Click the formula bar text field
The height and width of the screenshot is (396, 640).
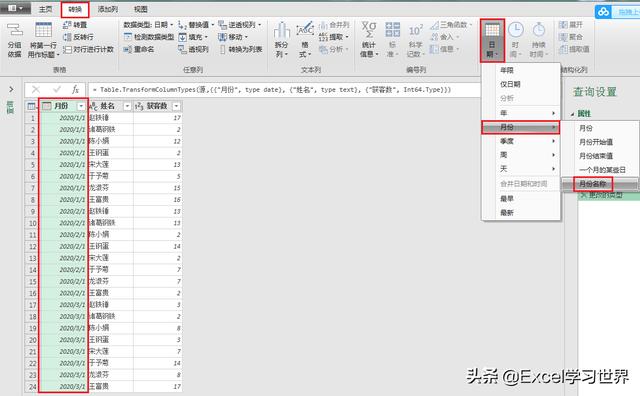[x=285, y=89]
